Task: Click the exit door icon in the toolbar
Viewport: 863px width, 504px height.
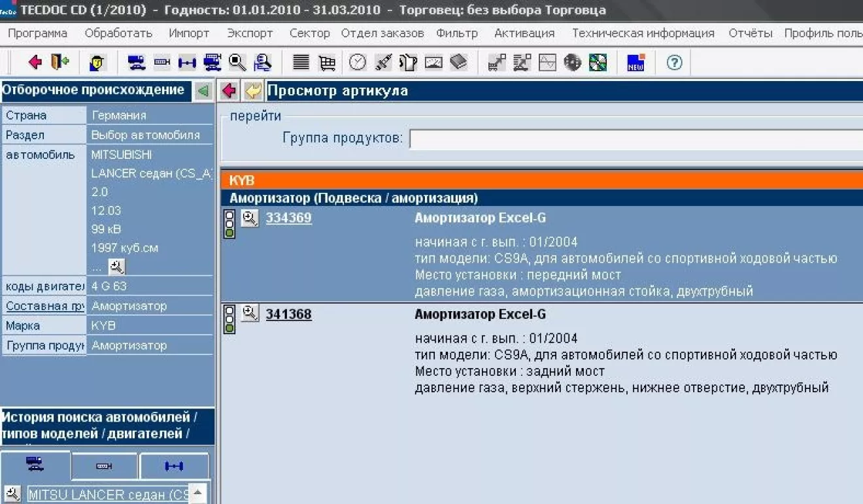Action: click(60, 62)
